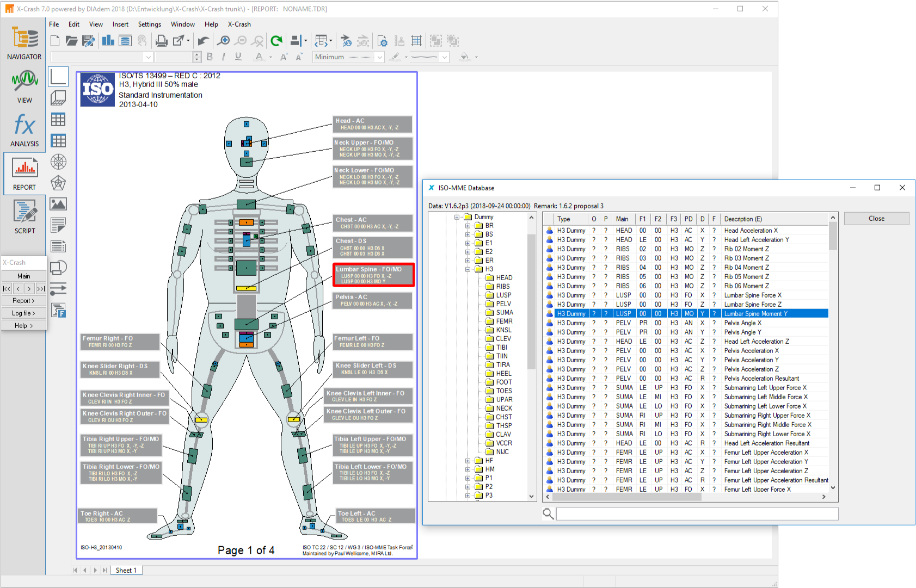Close the ISO-MME Database dialog with the Close button
Viewport: 916px width, 588px height.
tap(876, 219)
